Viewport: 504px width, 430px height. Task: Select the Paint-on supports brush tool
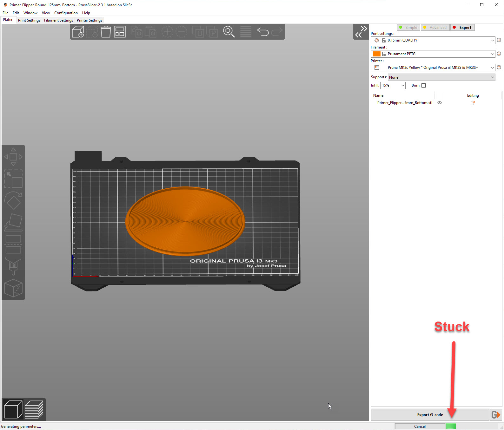(x=13, y=266)
